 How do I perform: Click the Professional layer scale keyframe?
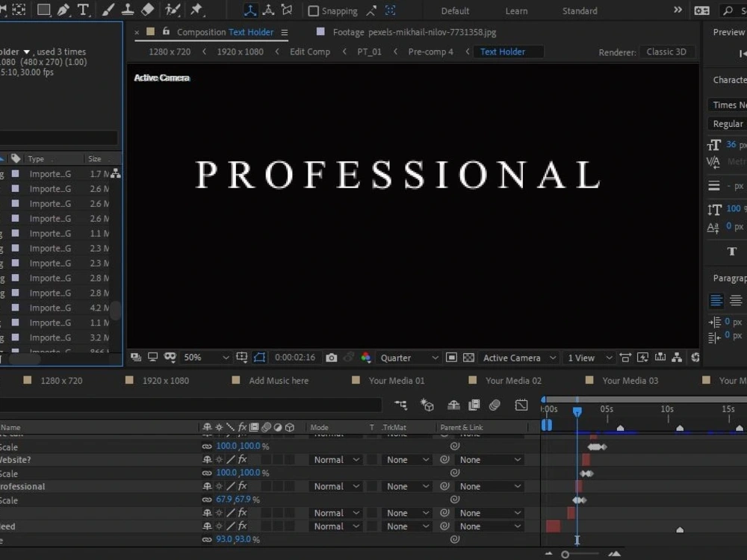pyautogui.click(x=580, y=500)
